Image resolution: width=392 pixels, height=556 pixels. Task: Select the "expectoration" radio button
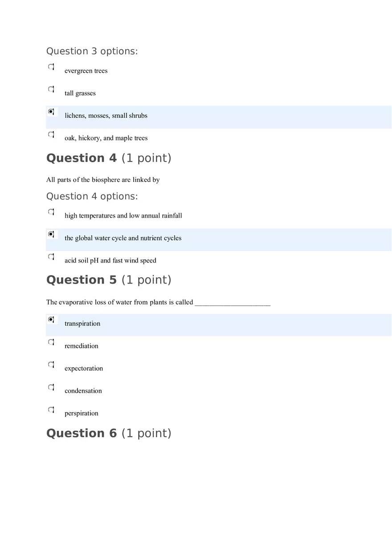pyautogui.click(x=51, y=364)
